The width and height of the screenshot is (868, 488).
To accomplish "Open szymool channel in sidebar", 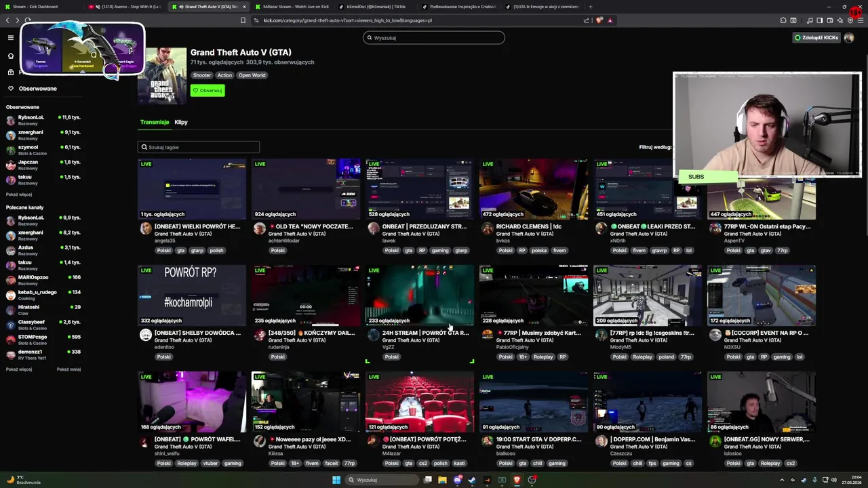I will 42,150.
